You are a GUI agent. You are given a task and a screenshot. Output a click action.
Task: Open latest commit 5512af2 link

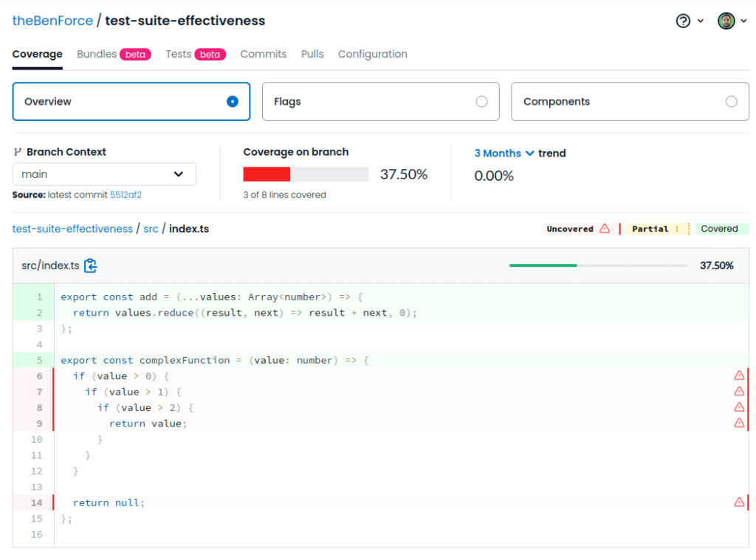point(126,195)
